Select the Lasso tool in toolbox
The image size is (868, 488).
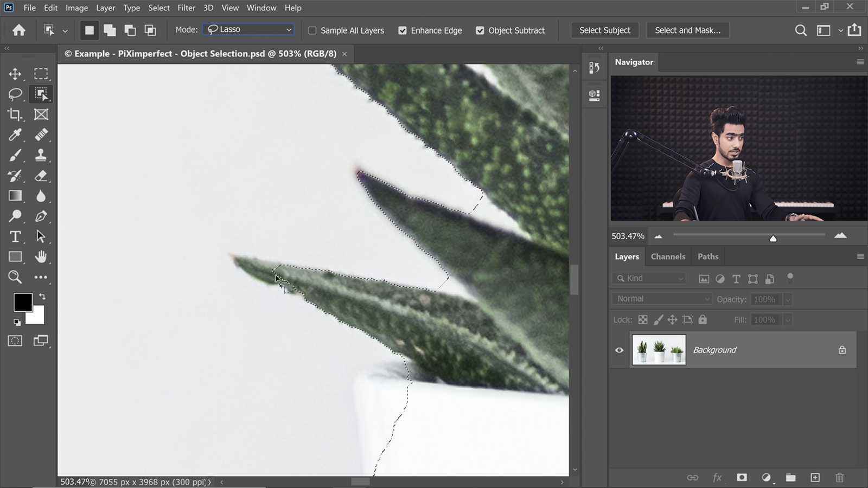coord(15,94)
